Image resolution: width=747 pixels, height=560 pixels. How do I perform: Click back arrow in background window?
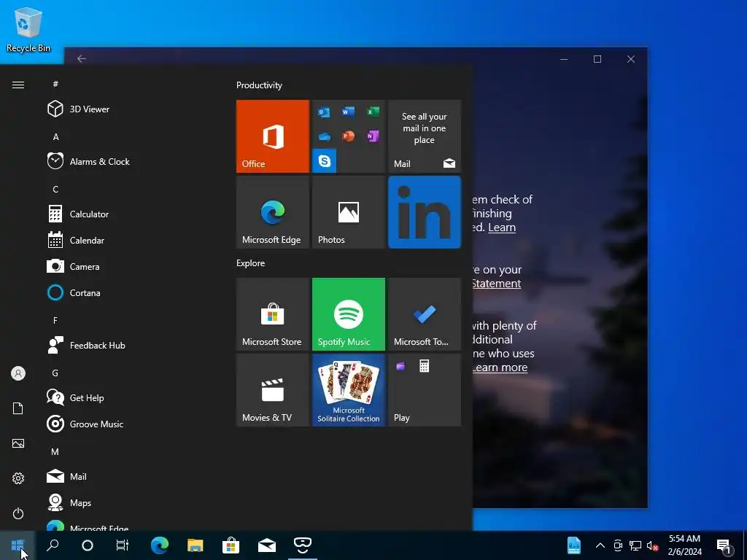82,58
